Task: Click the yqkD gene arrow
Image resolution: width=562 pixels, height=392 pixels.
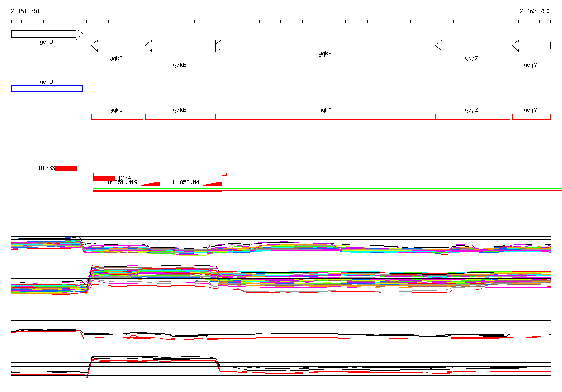Action: (x=47, y=34)
